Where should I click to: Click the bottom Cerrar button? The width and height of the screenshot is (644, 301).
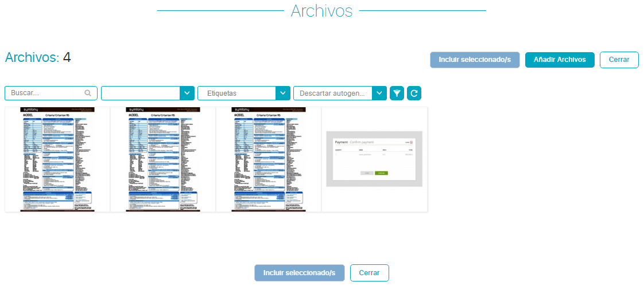369,273
